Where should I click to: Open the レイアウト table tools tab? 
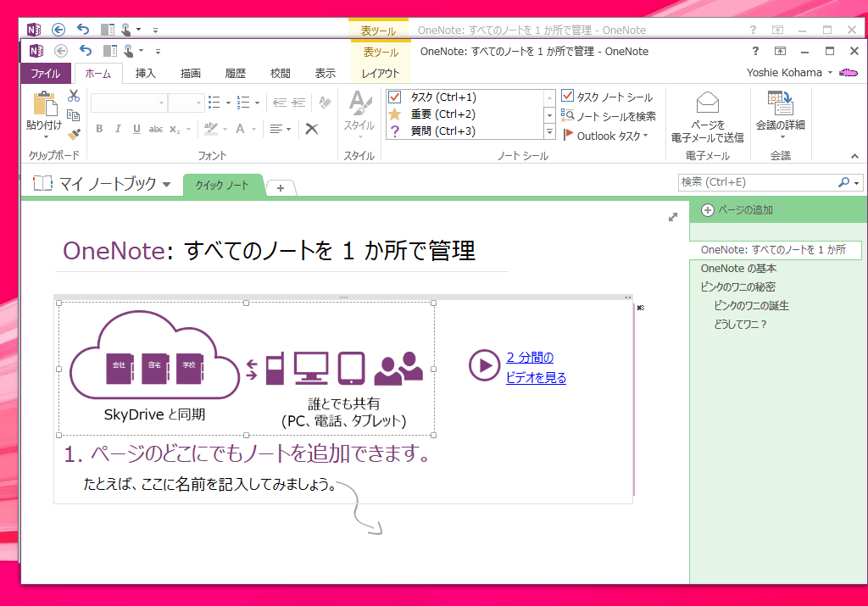381,74
